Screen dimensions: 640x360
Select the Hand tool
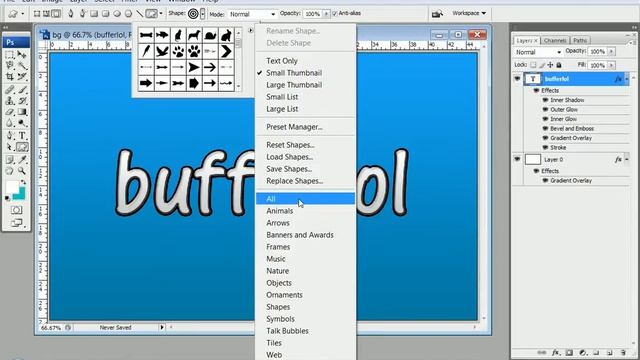(10, 171)
